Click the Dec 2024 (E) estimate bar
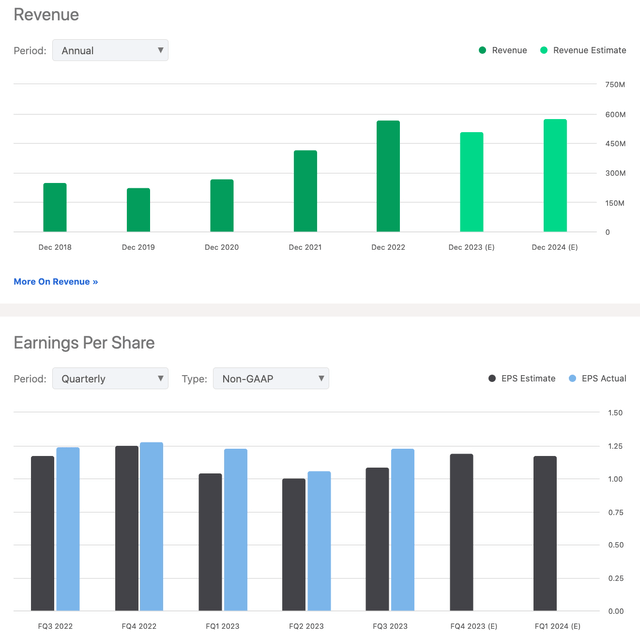The image size is (640, 638). [x=555, y=176]
